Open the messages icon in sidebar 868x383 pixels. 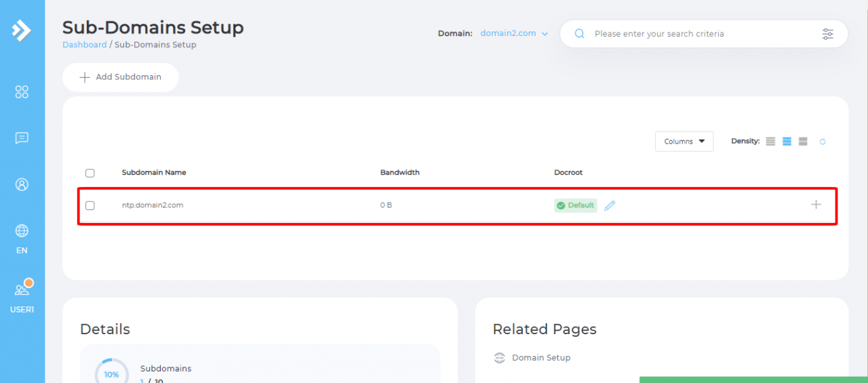[22, 138]
